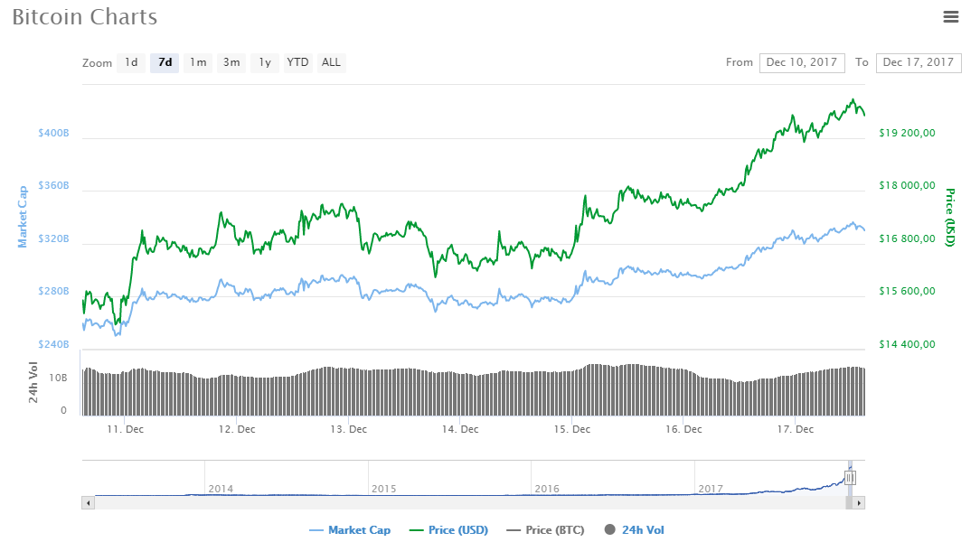Show ALL time data
This screenshot has width=980, height=542.
click(332, 62)
